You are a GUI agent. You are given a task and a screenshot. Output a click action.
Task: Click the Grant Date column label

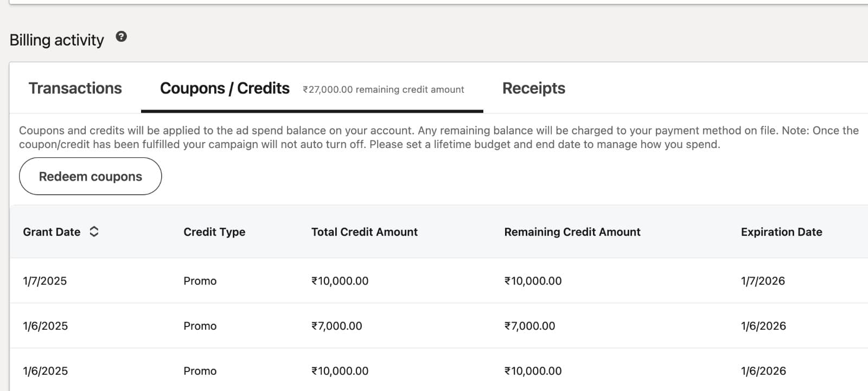52,232
